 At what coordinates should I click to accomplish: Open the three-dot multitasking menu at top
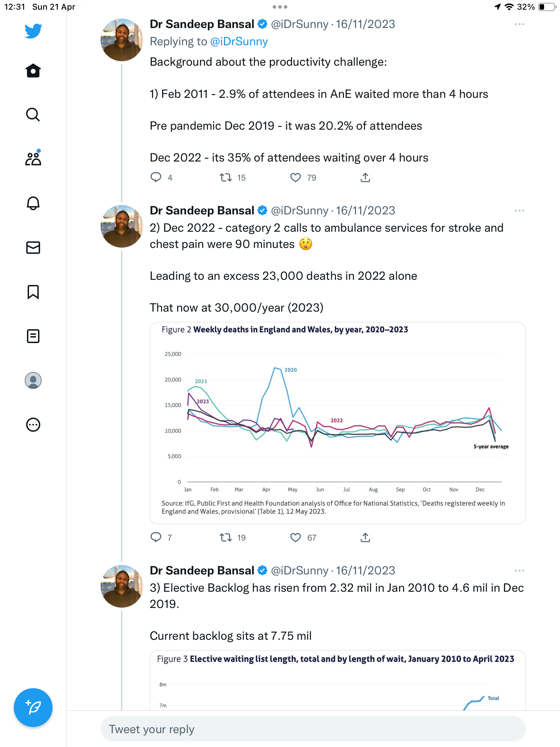click(x=280, y=7)
